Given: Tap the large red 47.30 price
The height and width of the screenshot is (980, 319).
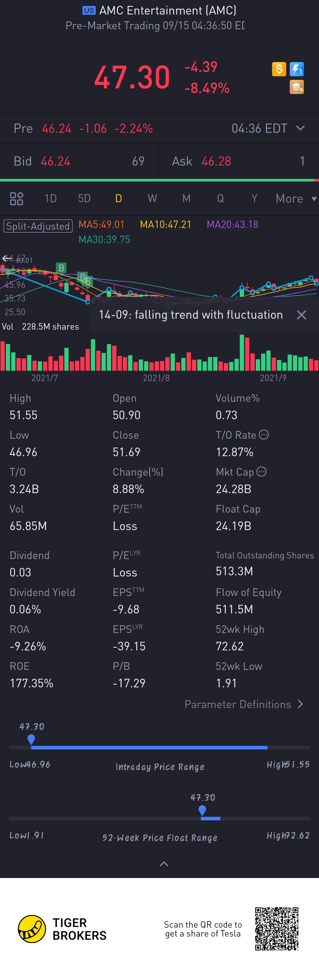Looking at the screenshot, I should click(132, 77).
